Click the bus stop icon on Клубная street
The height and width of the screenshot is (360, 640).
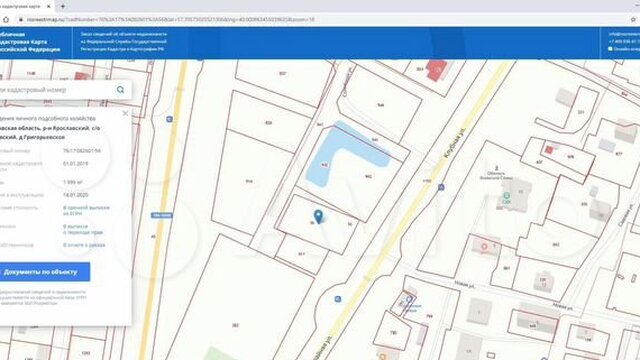[441, 187]
